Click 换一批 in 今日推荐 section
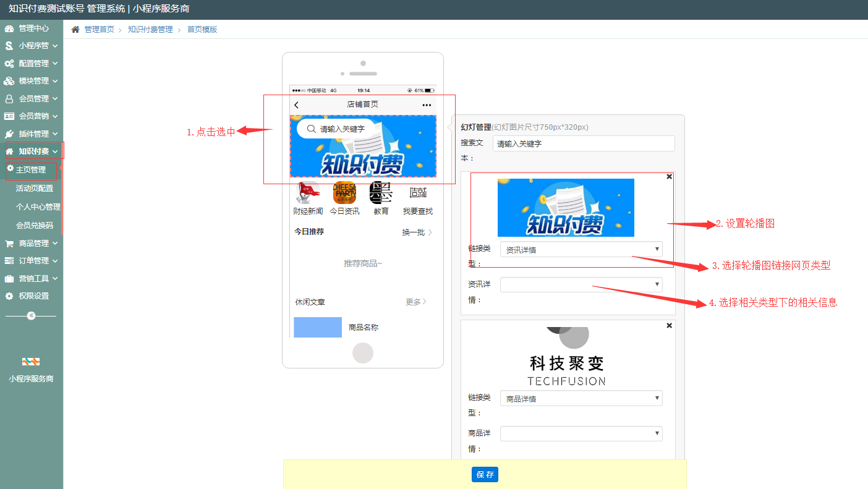Viewport: 868px width, 489px height. pos(417,232)
